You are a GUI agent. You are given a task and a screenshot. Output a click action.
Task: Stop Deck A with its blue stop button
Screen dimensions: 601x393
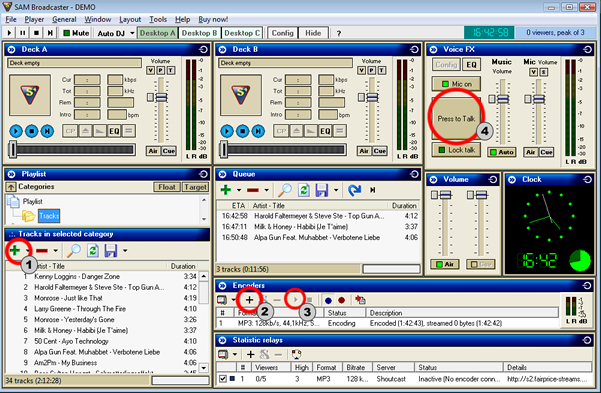coord(31,131)
